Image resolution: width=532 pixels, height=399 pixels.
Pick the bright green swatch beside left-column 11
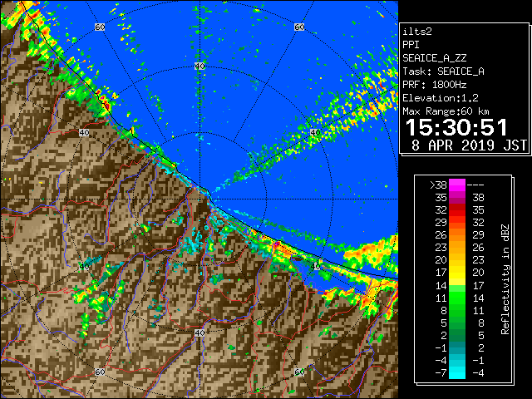pos(457,298)
